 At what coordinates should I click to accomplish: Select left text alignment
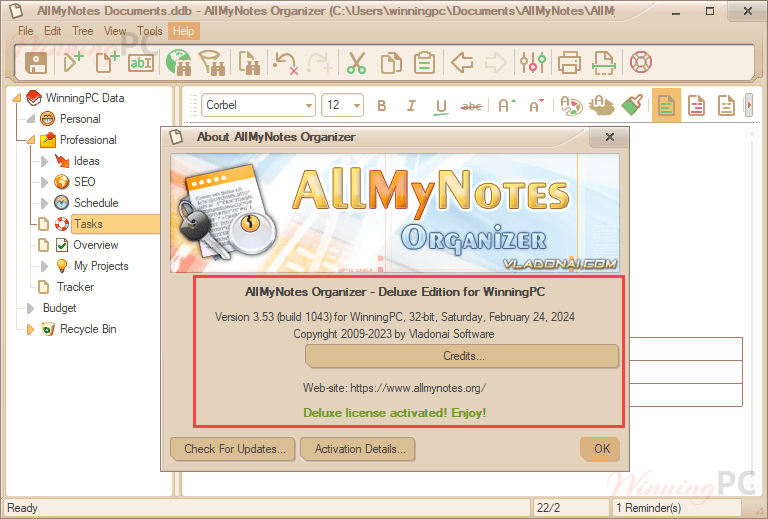[666, 105]
